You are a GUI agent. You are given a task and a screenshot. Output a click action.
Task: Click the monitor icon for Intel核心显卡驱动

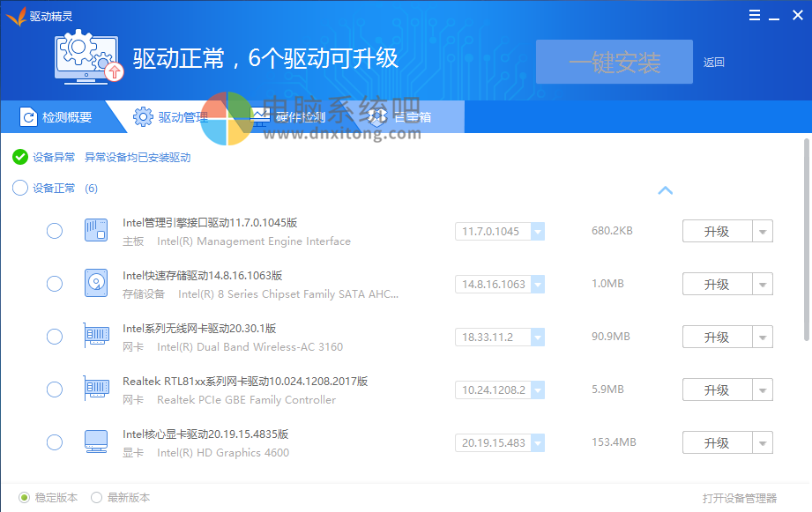[x=96, y=442]
